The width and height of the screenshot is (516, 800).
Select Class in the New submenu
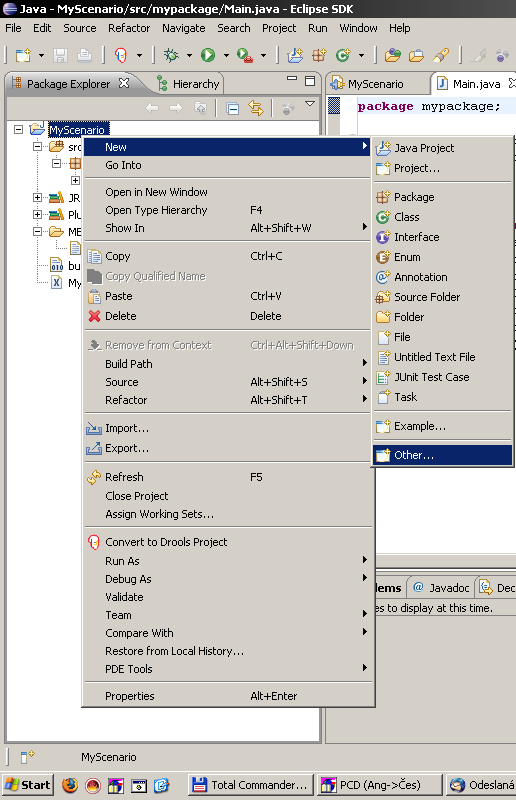click(443, 217)
